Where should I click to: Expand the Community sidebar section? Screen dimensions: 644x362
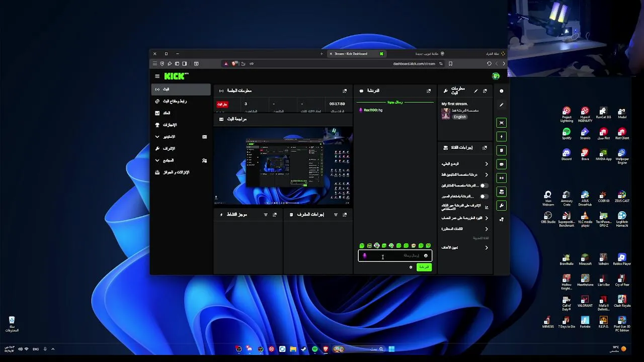(181, 160)
